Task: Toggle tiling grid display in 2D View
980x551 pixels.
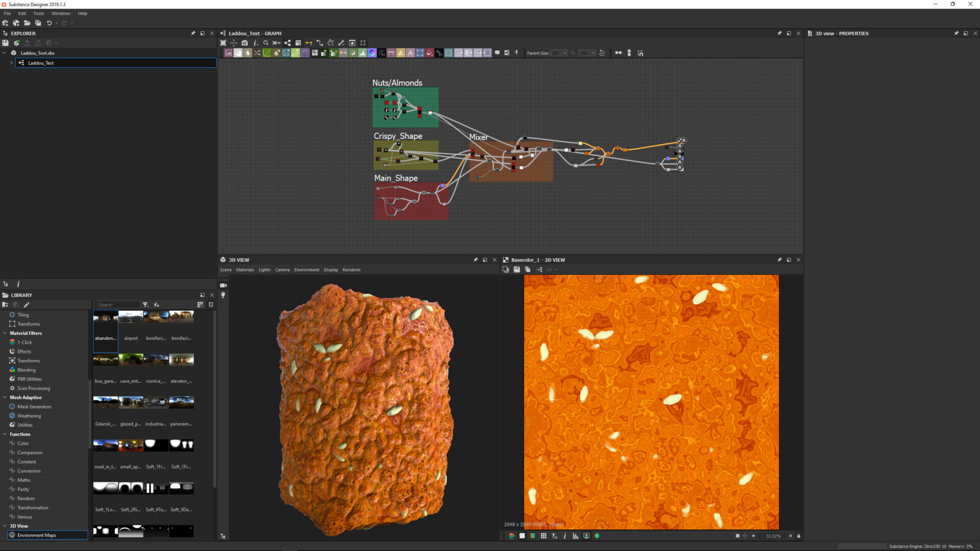Action: (543, 536)
